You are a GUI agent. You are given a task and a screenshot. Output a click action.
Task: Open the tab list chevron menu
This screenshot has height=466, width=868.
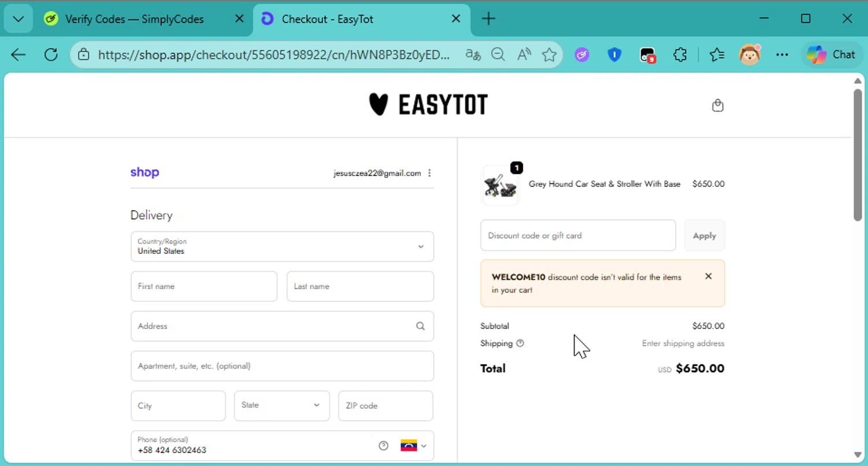tap(18, 19)
